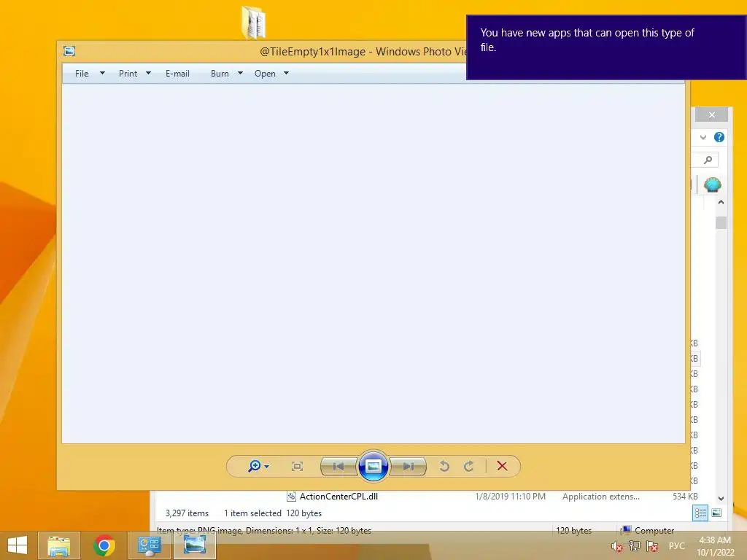
Task: Switch Explorer to large icons view
Action: (x=716, y=513)
